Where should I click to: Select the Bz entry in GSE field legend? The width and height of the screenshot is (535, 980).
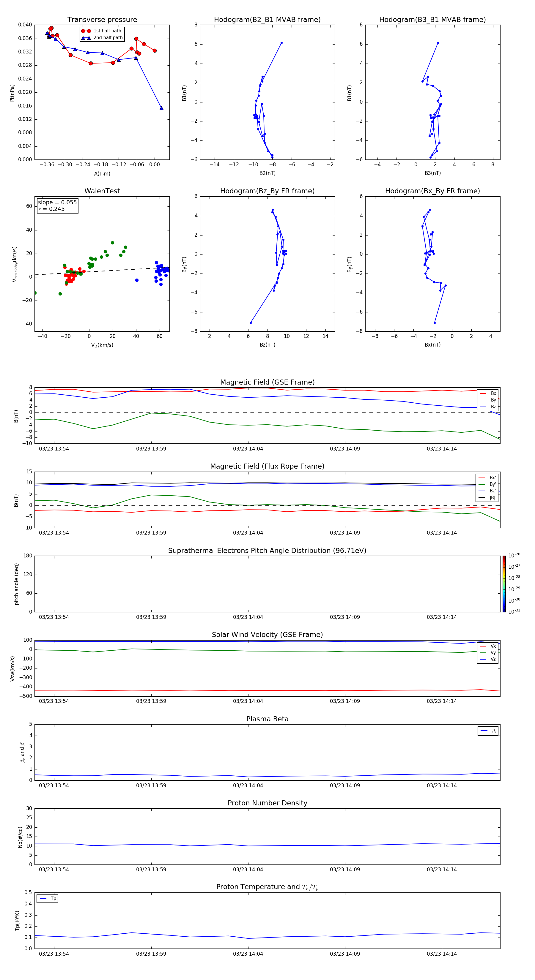click(488, 407)
